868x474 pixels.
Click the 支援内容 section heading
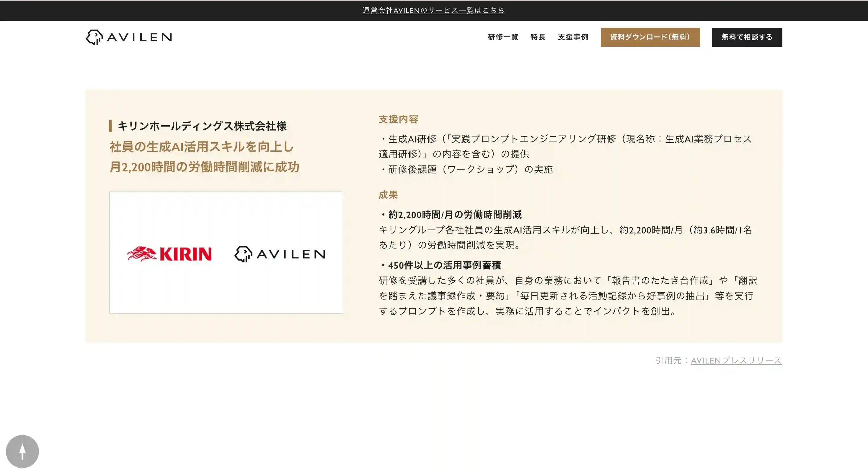coord(398,119)
